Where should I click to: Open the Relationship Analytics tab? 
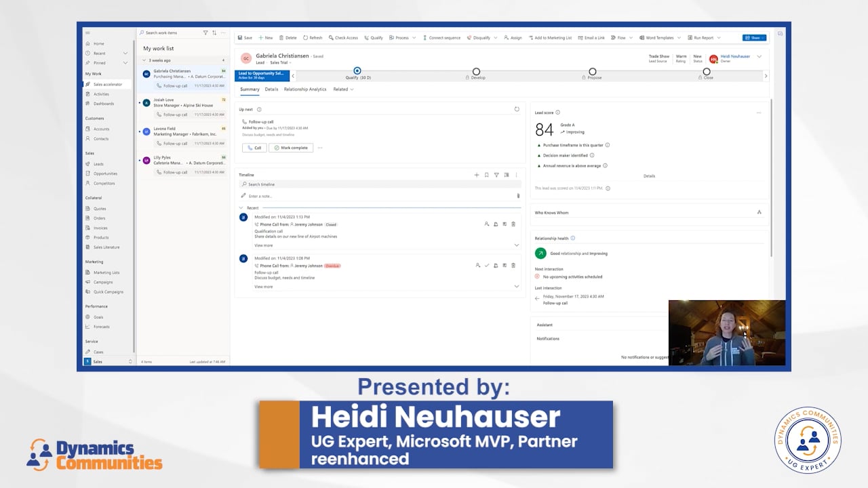pos(304,89)
